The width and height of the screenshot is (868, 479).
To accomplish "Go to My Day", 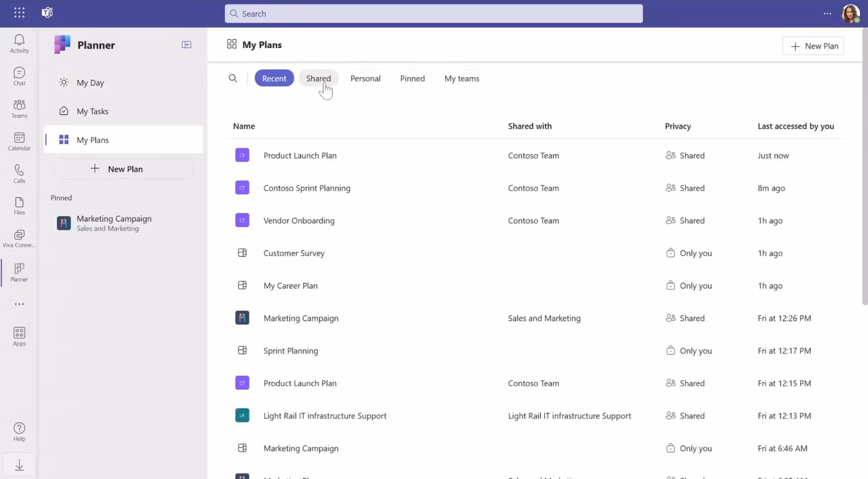I will point(123,82).
